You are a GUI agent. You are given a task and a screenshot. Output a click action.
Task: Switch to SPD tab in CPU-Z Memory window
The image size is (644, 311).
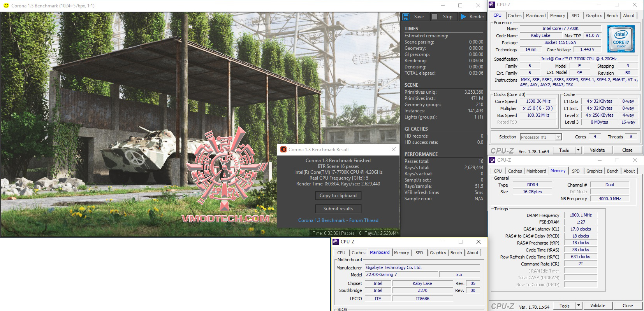pyautogui.click(x=576, y=171)
